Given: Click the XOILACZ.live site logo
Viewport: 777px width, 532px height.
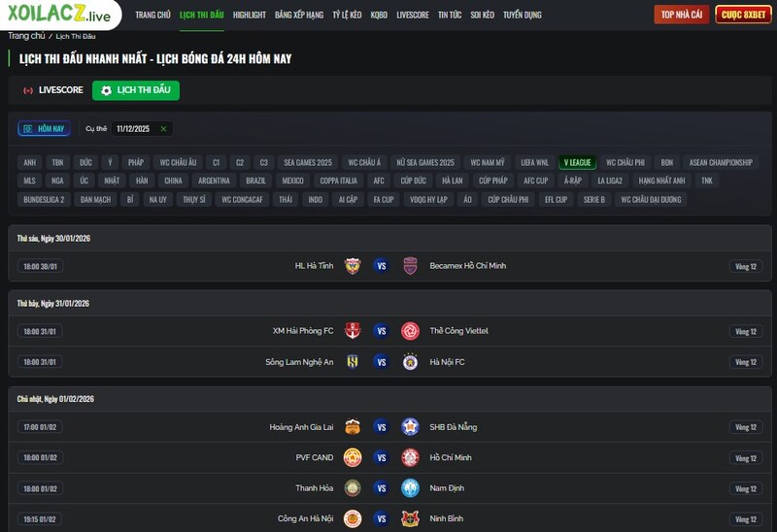Looking at the screenshot, I should click(x=59, y=15).
